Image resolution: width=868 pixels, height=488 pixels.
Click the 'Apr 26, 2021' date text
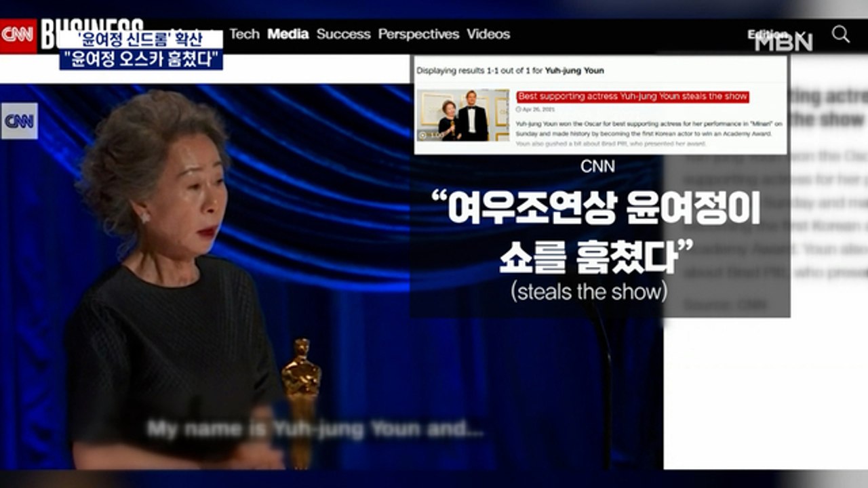[538, 109]
